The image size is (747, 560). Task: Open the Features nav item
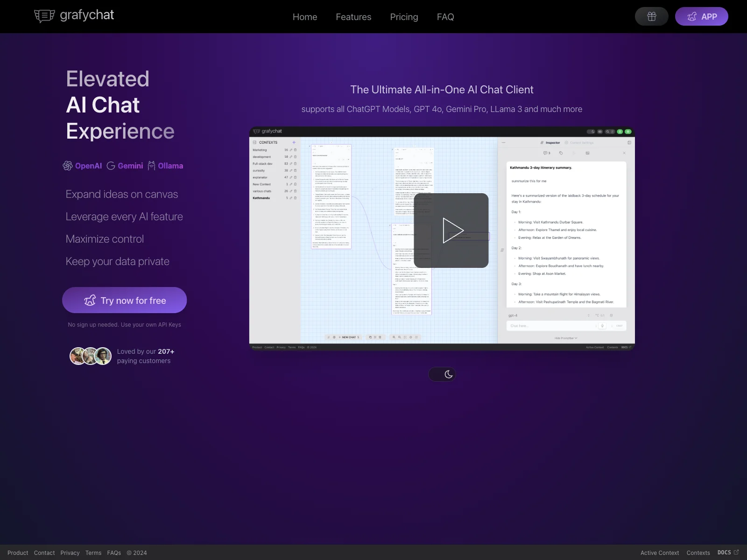(353, 17)
